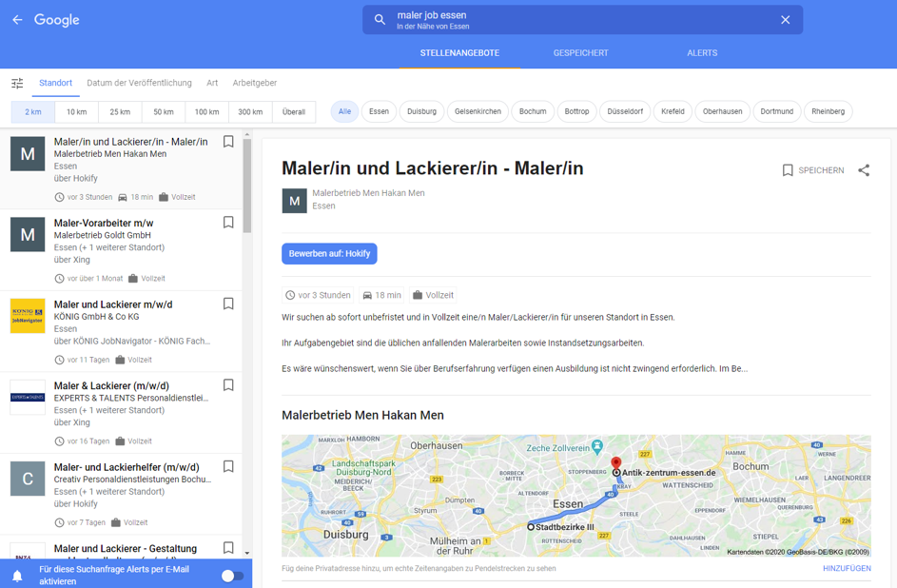This screenshot has width=897, height=588.
Task: Select the 100 km distance filter
Action: pyautogui.click(x=207, y=111)
